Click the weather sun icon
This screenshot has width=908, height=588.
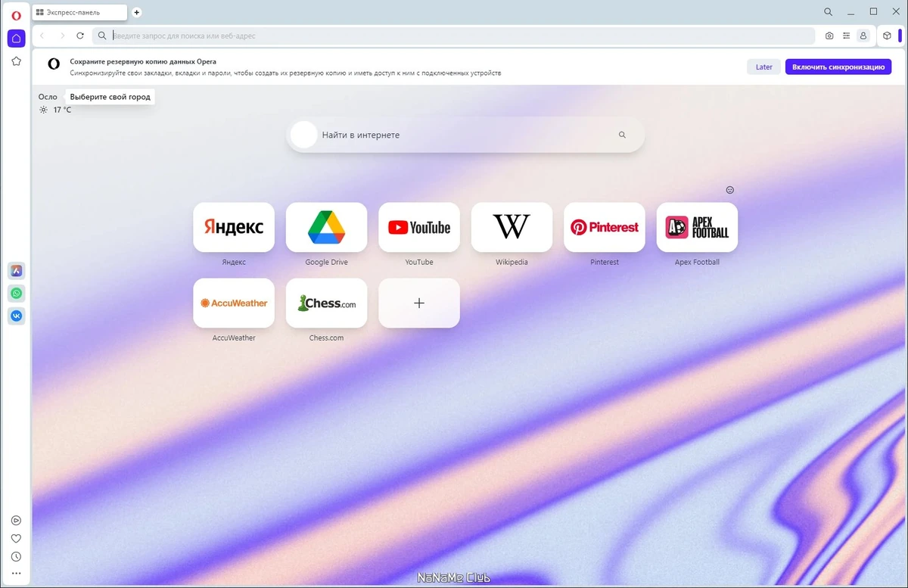(x=44, y=110)
